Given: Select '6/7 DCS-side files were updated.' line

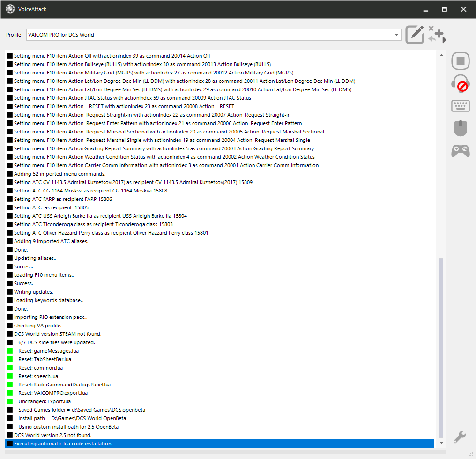Looking at the screenshot, I should click(x=219, y=342).
